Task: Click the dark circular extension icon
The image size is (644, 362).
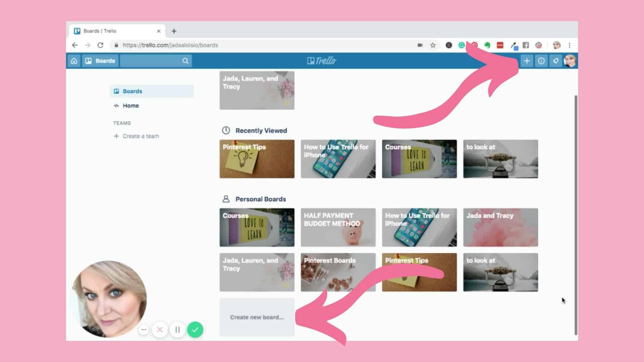Action: pyautogui.click(x=449, y=45)
